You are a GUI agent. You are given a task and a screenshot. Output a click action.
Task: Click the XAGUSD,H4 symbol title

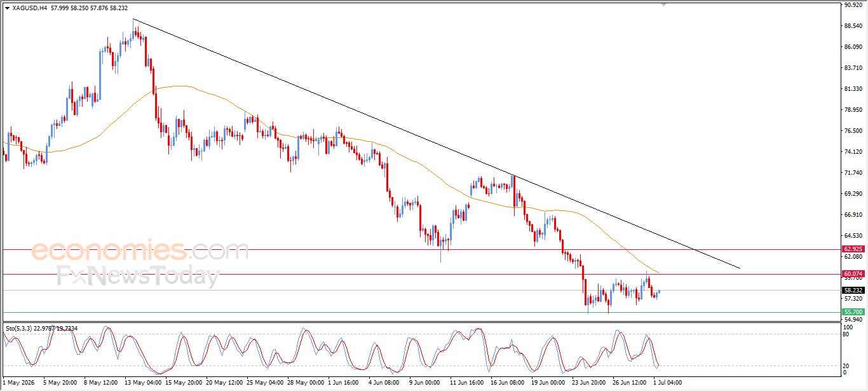pos(29,8)
